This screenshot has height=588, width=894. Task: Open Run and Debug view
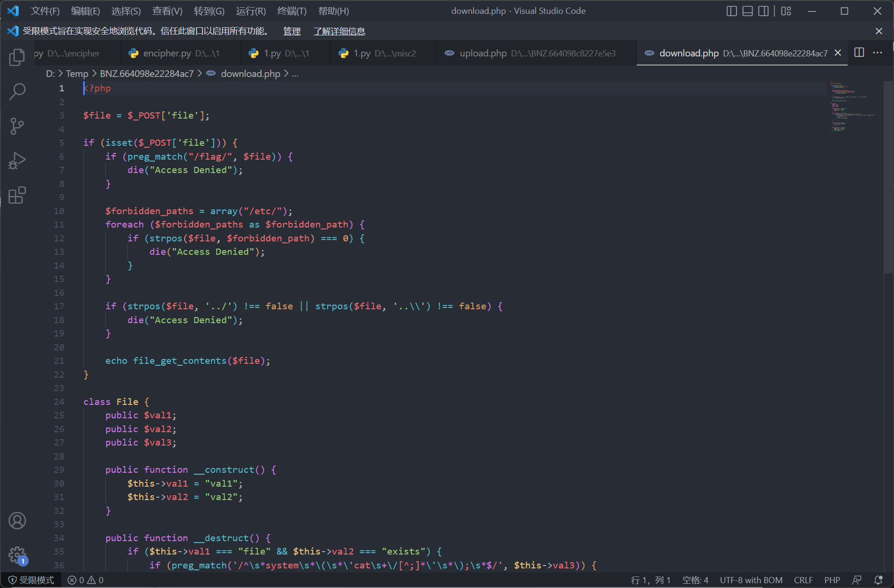[17, 161]
